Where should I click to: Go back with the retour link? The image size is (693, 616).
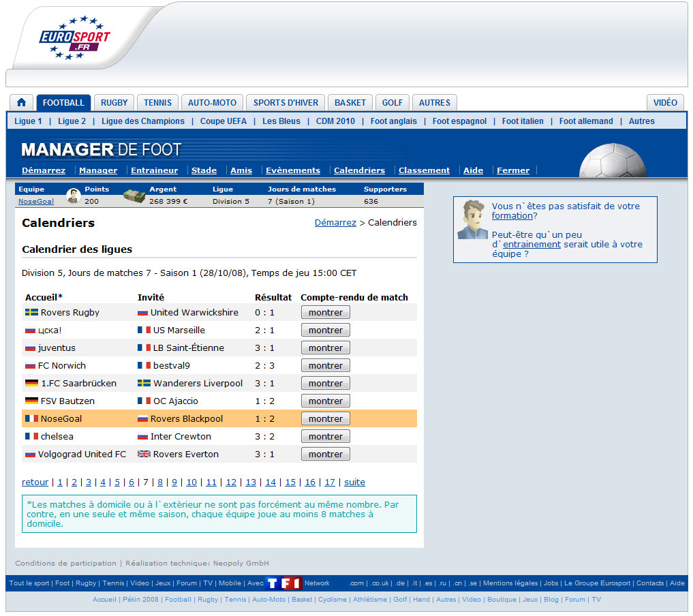click(35, 482)
